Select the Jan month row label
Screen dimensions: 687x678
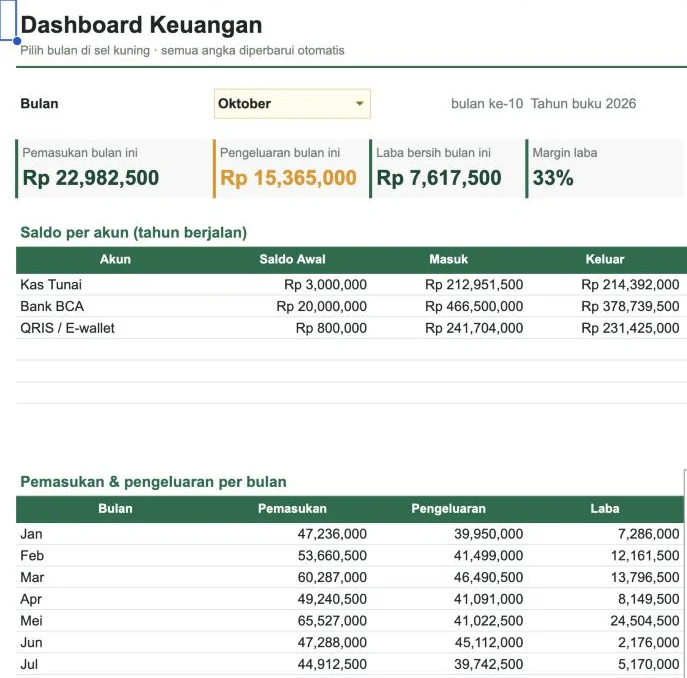[32, 534]
